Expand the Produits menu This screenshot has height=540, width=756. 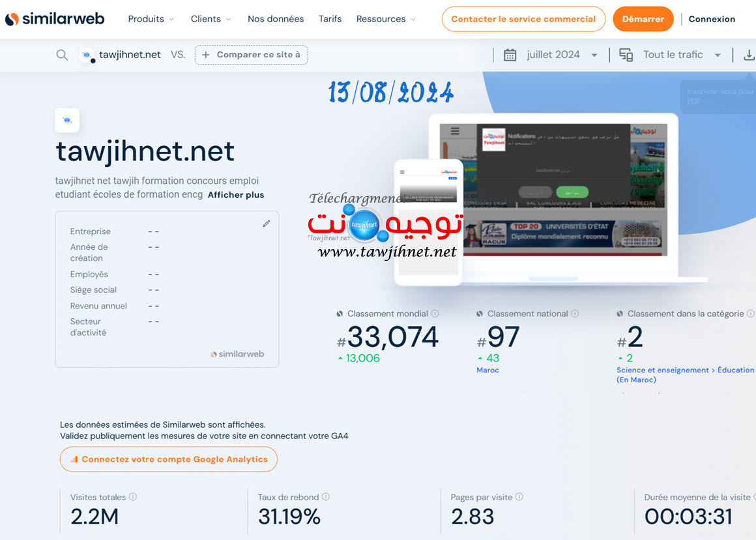click(151, 19)
